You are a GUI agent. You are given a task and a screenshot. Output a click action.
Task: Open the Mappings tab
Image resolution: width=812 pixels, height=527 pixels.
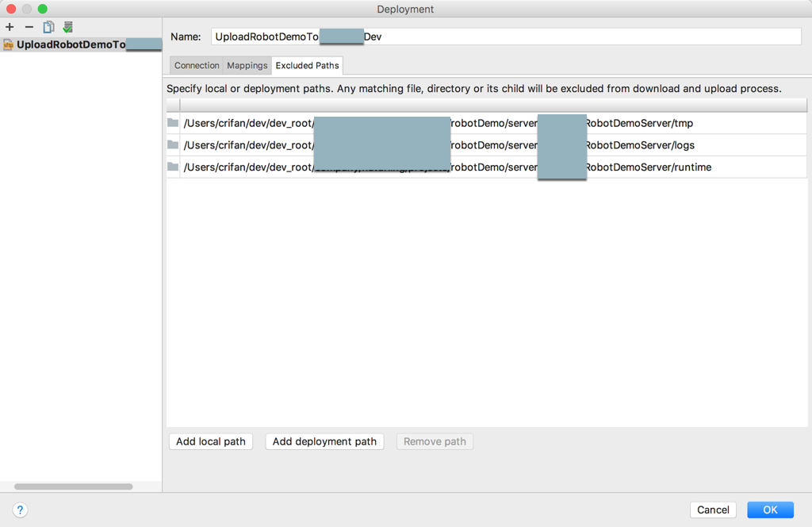[x=247, y=65]
